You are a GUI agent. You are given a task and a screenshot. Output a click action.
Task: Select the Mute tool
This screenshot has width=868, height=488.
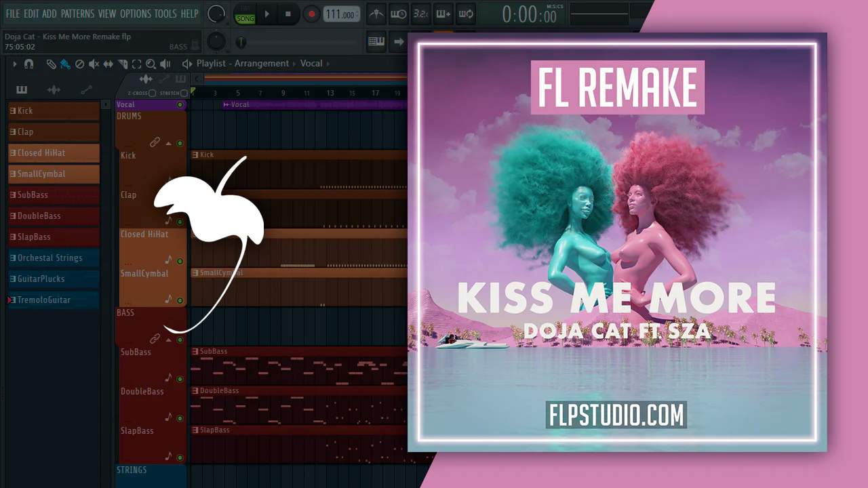94,64
